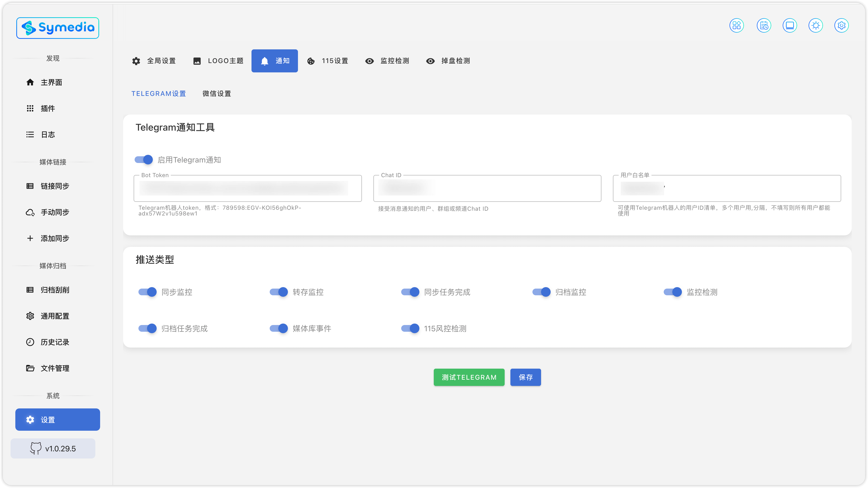Open the calendar schedule icon in header
868x488 pixels.
[x=764, y=26]
